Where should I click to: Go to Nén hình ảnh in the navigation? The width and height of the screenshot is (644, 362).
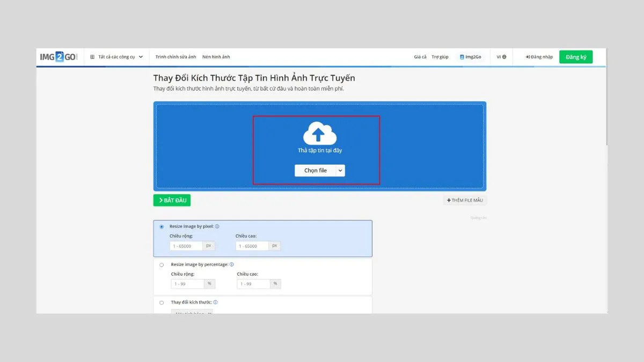[216, 57]
